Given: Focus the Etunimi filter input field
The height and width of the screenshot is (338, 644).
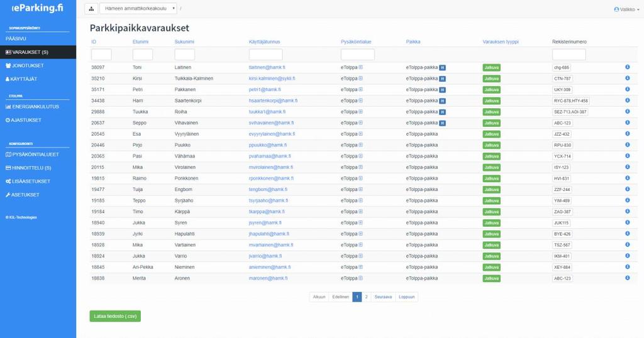Looking at the screenshot, I should click(143, 55).
